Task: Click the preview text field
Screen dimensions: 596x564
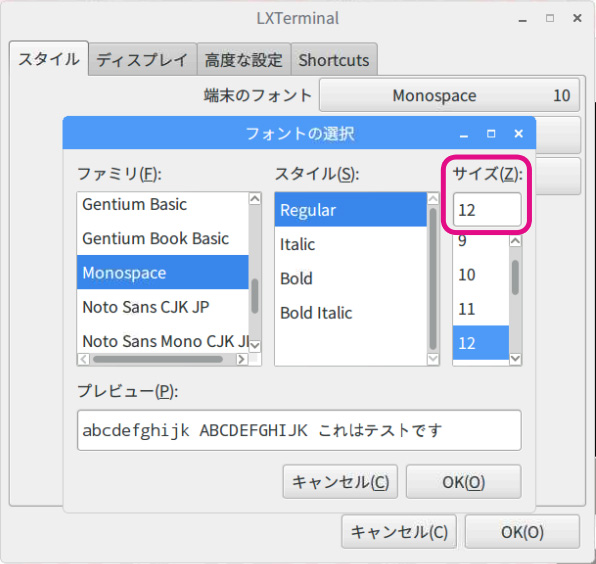Action: point(299,430)
